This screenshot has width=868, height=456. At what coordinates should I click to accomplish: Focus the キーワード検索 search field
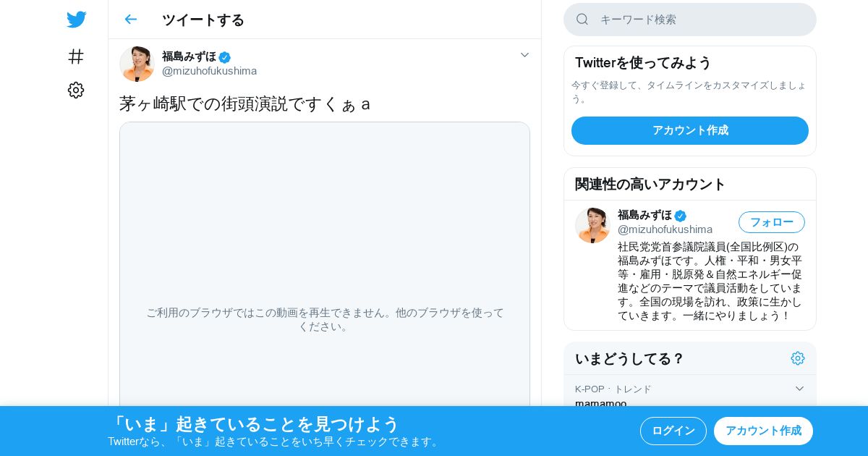point(690,20)
